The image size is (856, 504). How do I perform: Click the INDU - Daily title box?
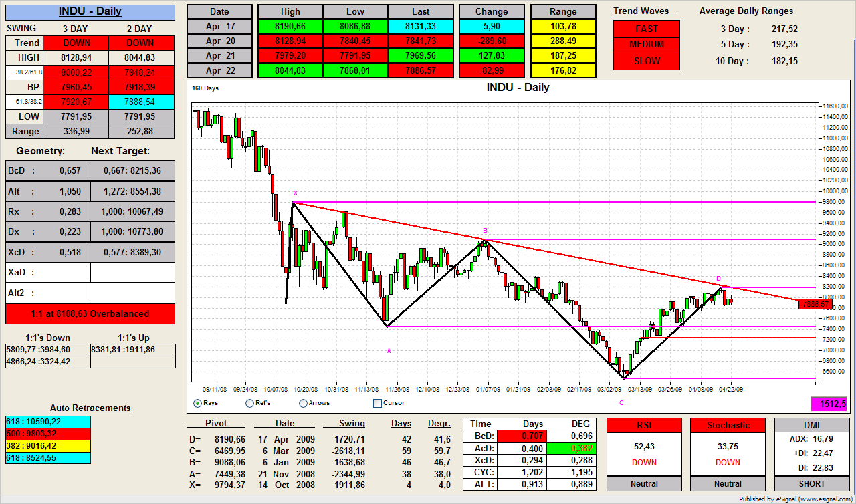90,11
